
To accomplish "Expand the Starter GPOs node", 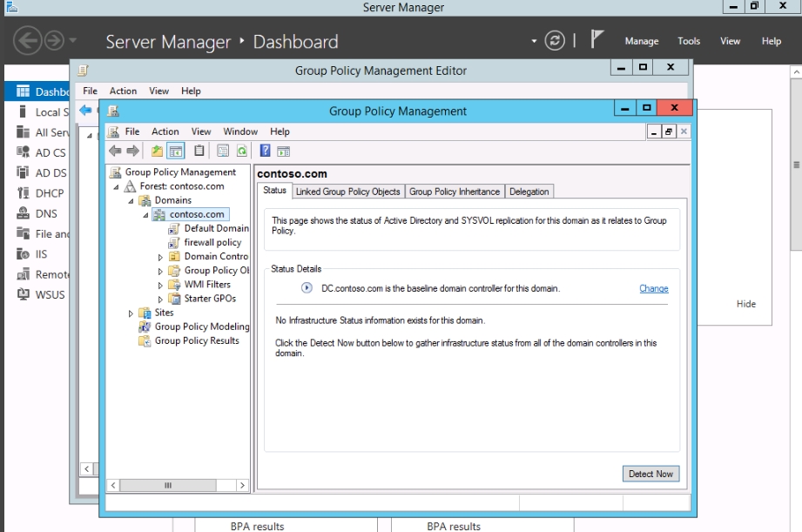I will [160, 300].
